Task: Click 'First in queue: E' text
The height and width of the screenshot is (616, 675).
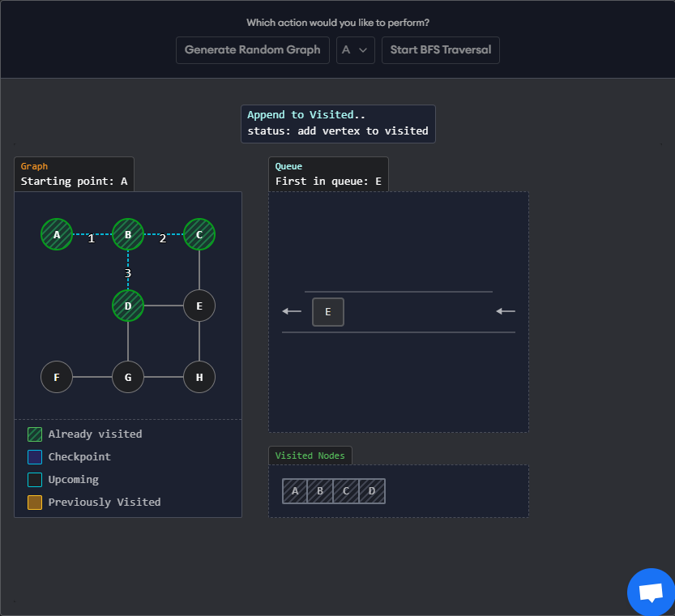Action: 328,182
